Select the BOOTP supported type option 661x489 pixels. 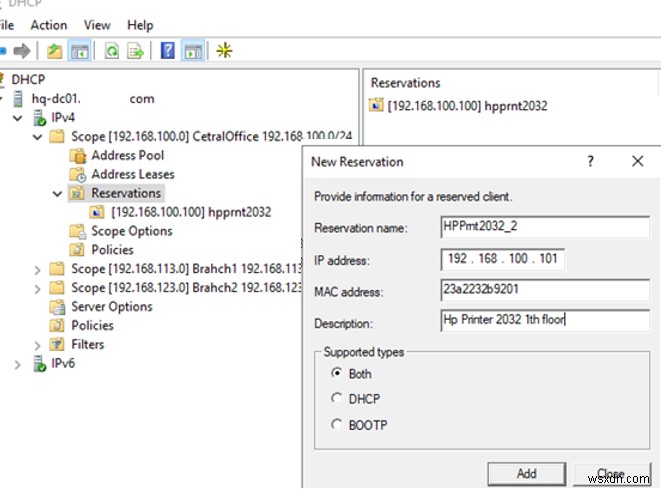click(336, 425)
